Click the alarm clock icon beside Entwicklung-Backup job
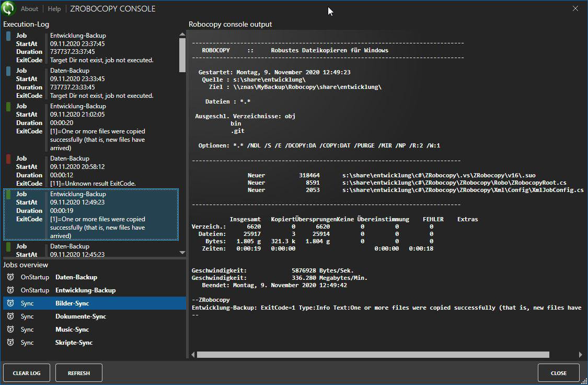The height and width of the screenshot is (385, 588). 10,290
